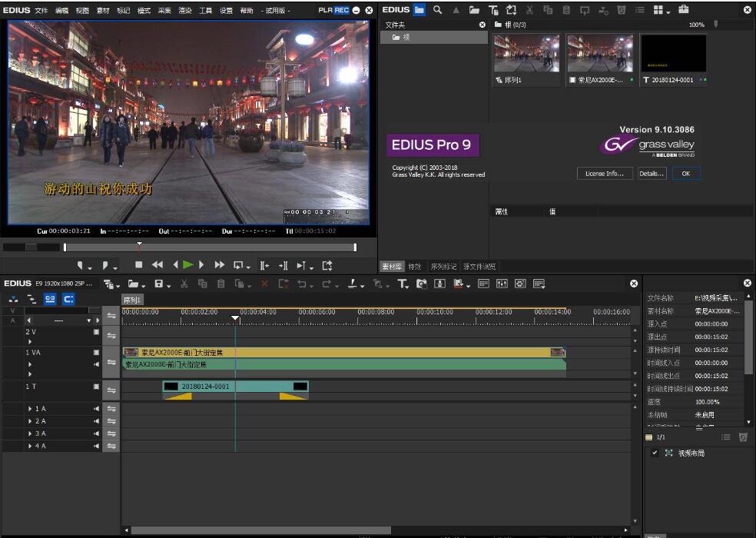Toggle the ripple mode button on the timeline
756x538 pixels.
[31, 300]
